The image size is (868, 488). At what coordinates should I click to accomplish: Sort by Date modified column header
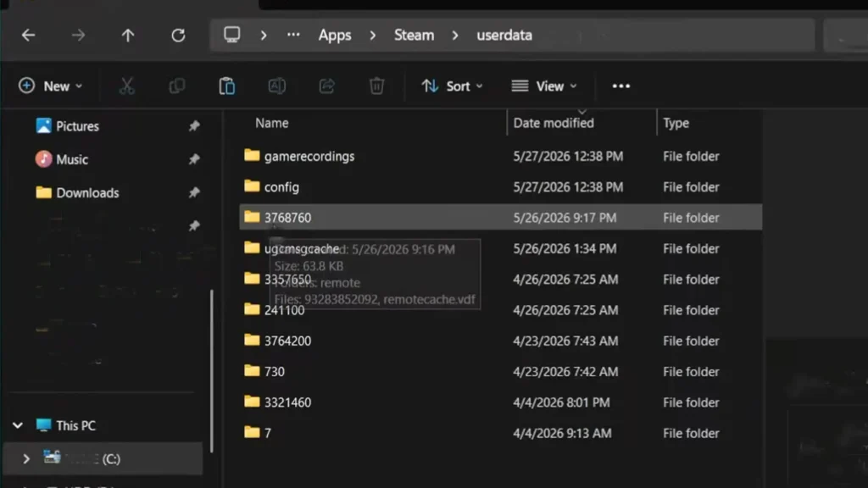(554, 123)
